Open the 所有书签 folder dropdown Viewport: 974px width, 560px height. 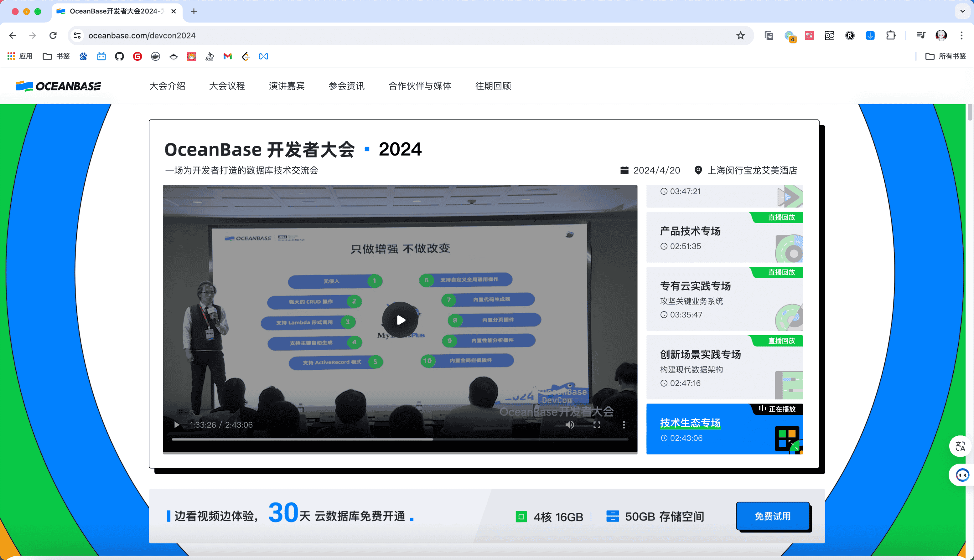click(x=946, y=57)
